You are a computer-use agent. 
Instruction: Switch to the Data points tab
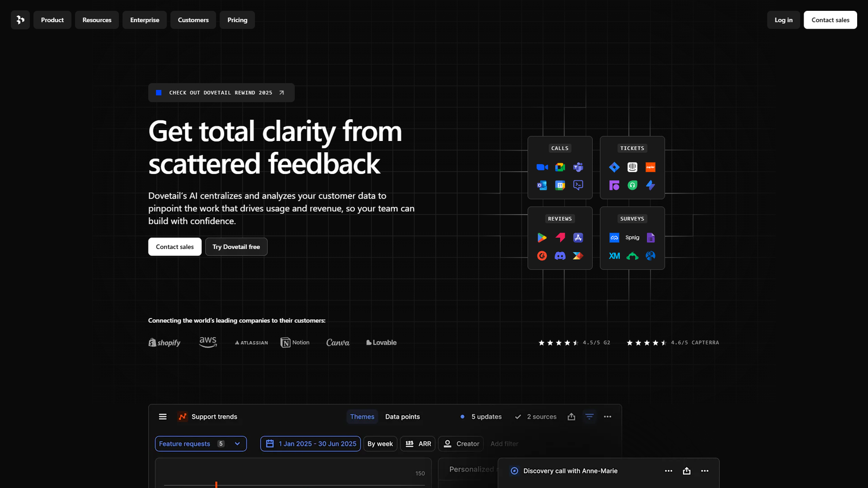point(403,417)
